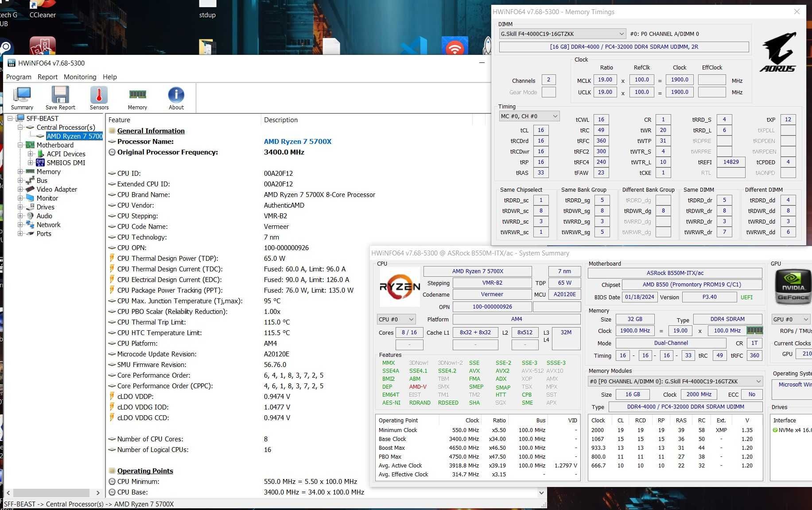
Task: Select the Audio tree node
Action: (44, 216)
